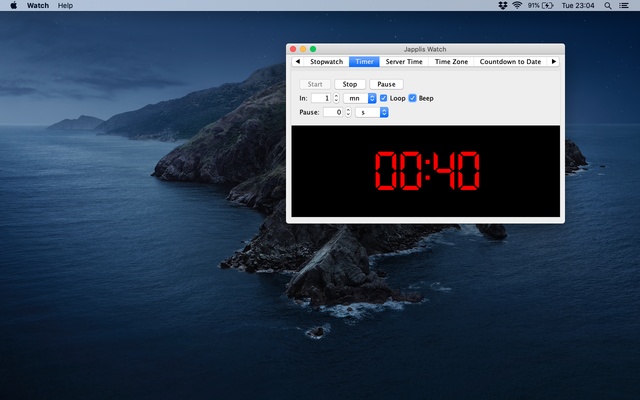Close the Japplis Watch window
640x400 pixels.
coord(293,49)
